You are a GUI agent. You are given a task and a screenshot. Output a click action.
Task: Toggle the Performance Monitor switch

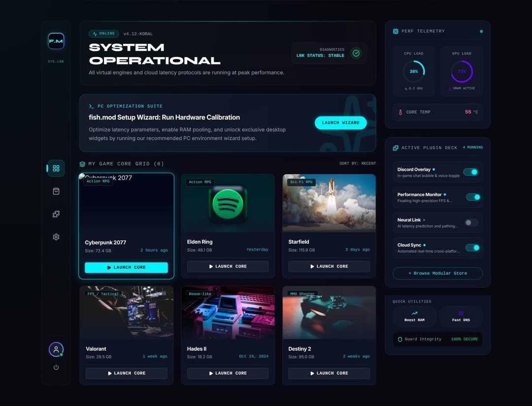coord(473,197)
